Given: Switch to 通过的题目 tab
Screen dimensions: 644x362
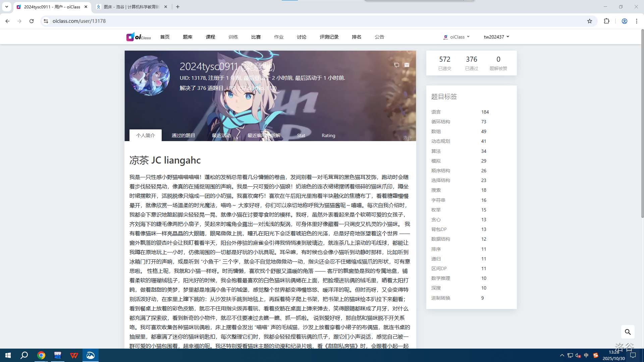Looking at the screenshot, I should coord(183,135).
